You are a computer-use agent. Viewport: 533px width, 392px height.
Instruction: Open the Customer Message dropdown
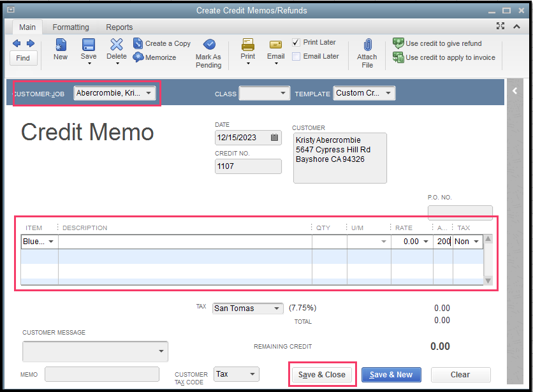[161, 351]
